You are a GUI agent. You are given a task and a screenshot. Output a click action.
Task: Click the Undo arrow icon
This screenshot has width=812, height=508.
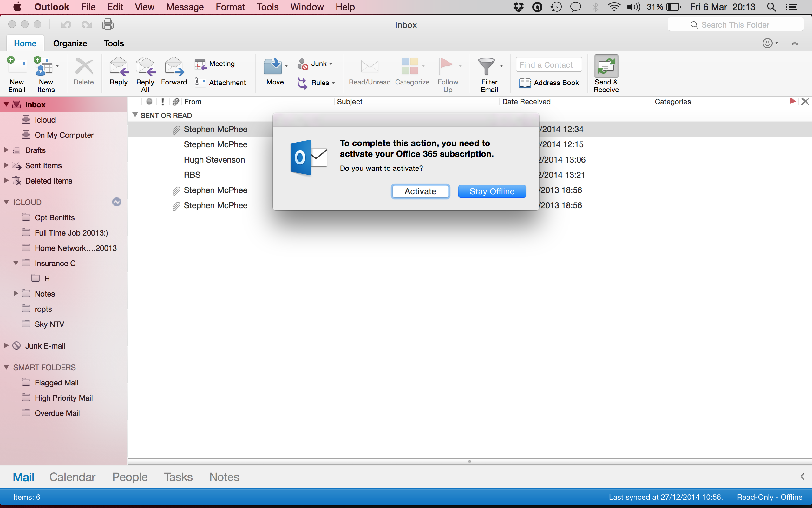click(x=66, y=24)
